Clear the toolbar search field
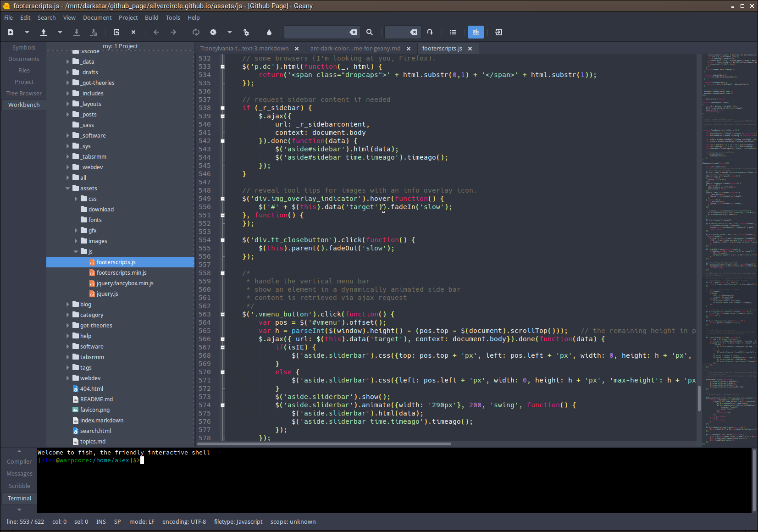 coord(353,32)
